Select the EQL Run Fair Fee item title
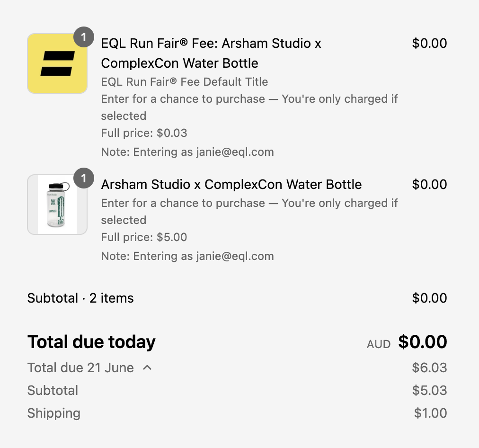 (x=211, y=53)
